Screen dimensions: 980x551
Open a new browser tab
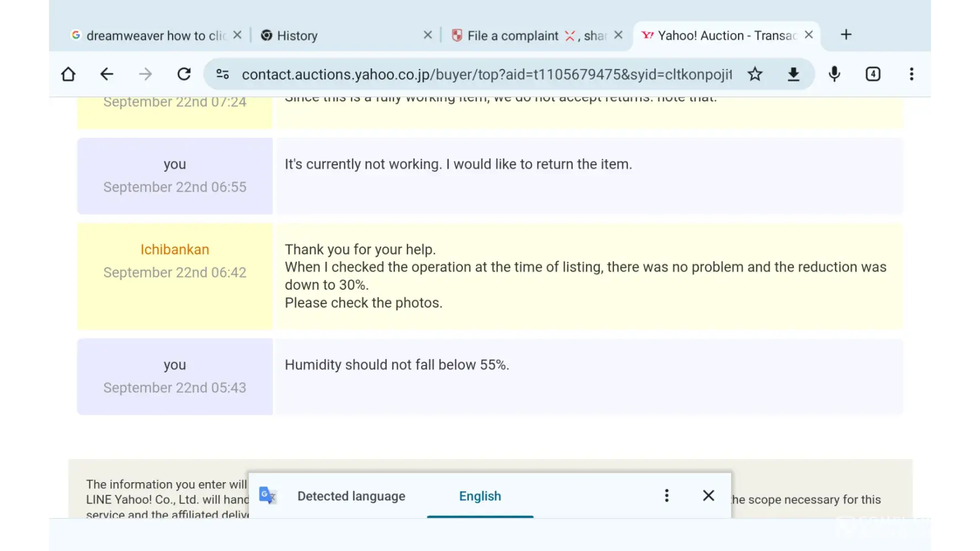coord(846,35)
